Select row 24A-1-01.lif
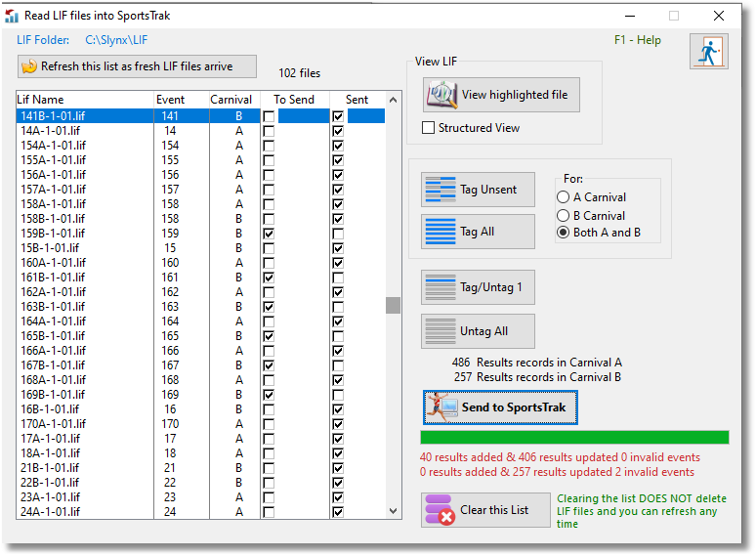756x557 pixels. pyautogui.click(x=201, y=512)
